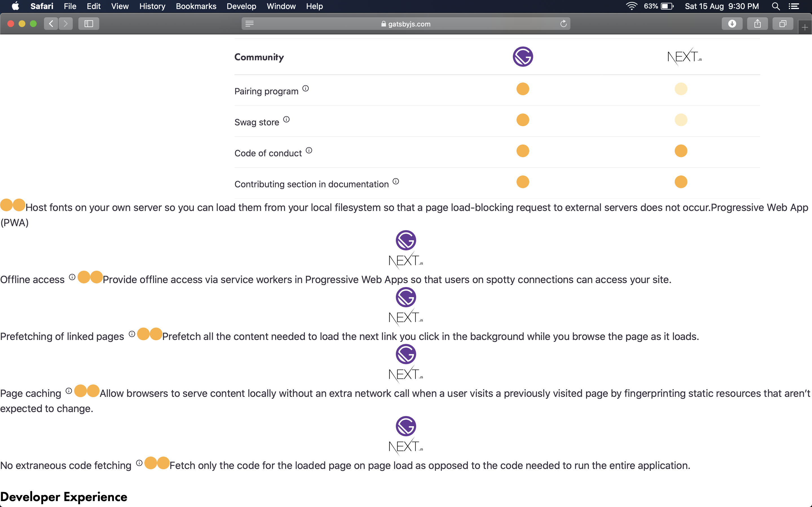Click the info icon next to Pairing program
Screen dimensions: 812x507
306,88
